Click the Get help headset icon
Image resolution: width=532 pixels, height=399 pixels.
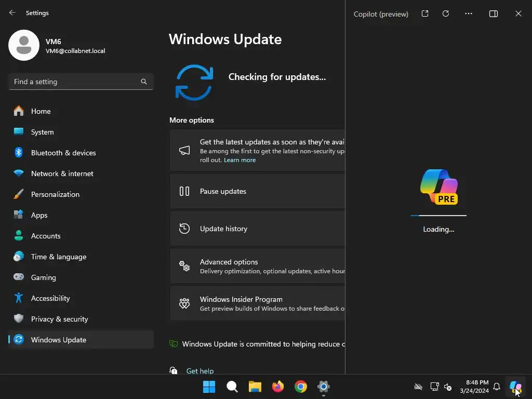174,370
